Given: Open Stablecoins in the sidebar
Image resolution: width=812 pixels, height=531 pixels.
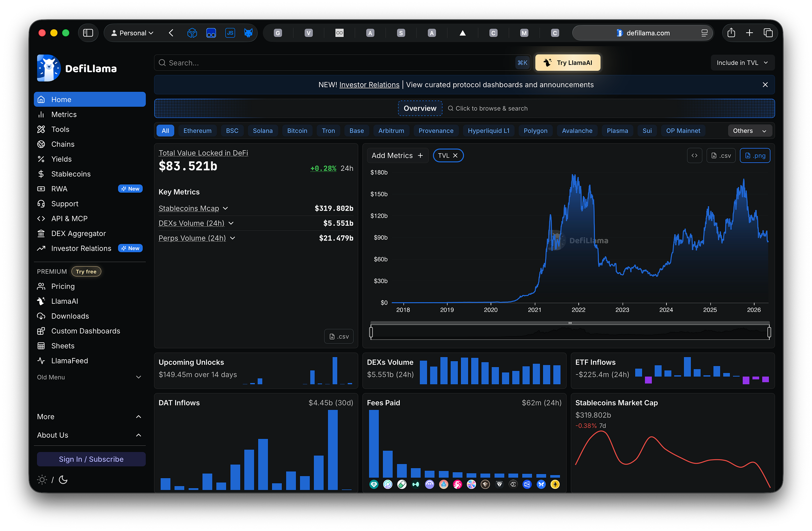Looking at the screenshot, I should [90, 174].
